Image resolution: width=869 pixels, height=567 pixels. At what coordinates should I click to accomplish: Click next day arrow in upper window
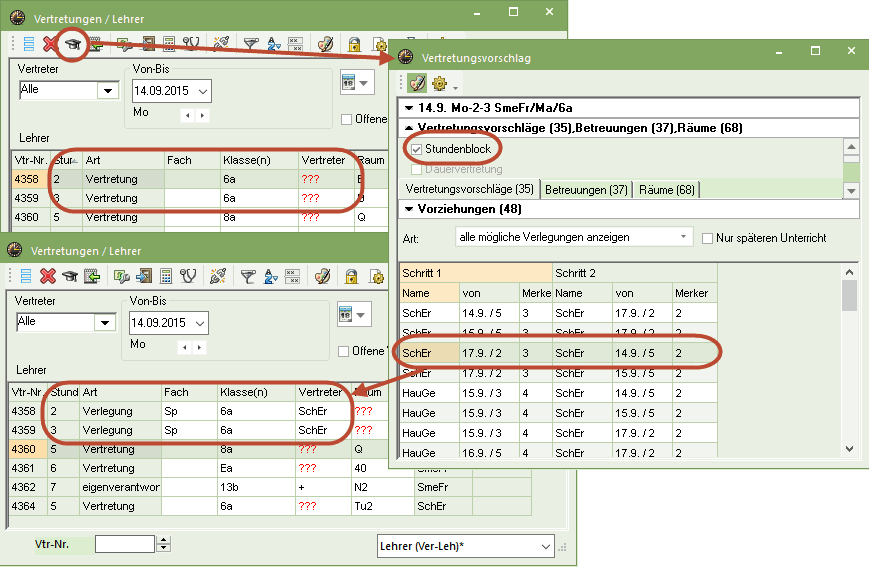pos(202,115)
